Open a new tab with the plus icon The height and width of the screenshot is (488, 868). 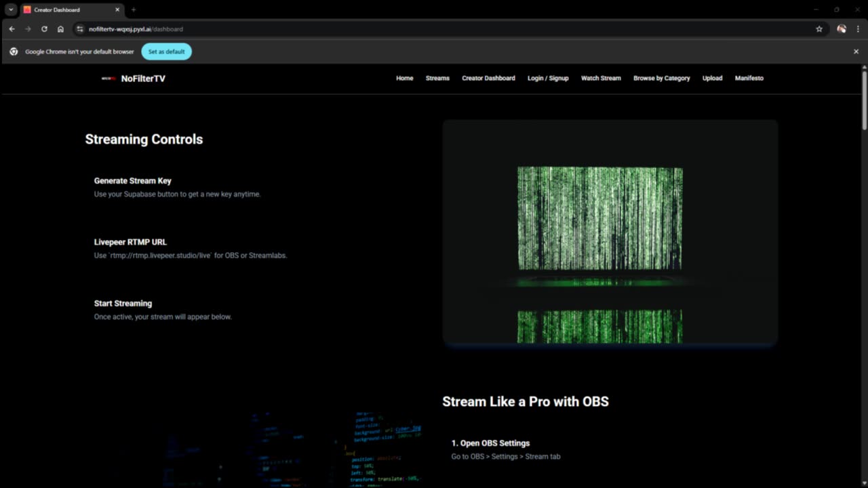134,9
